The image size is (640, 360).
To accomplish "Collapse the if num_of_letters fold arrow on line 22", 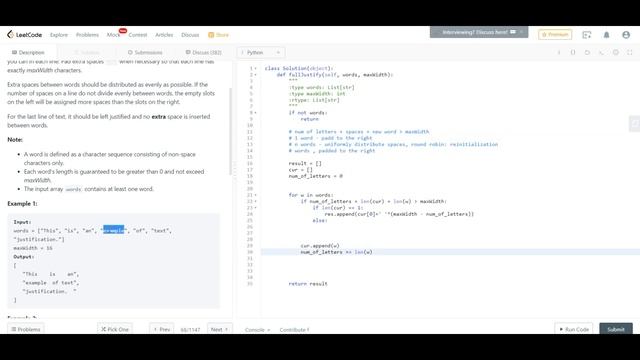I will (x=256, y=201).
